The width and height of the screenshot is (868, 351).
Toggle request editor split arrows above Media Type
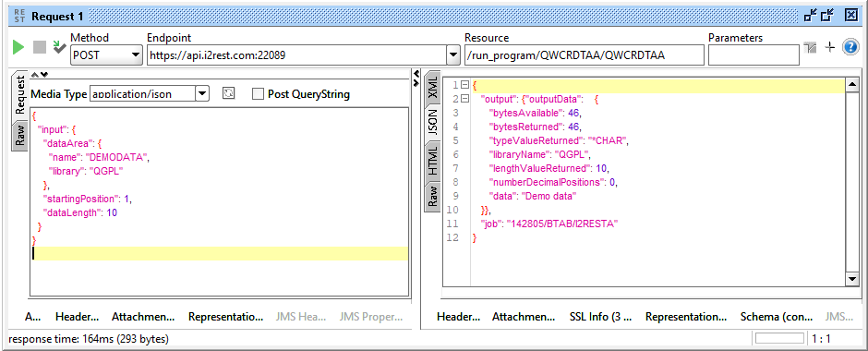click(40, 75)
